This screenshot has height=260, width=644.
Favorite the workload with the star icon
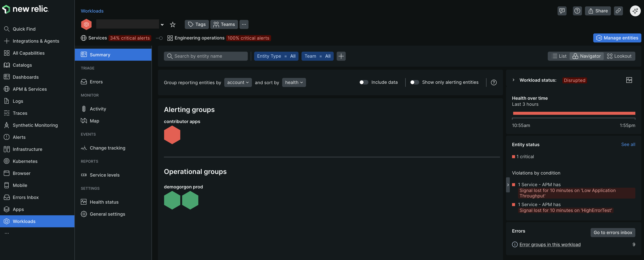tap(173, 24)
